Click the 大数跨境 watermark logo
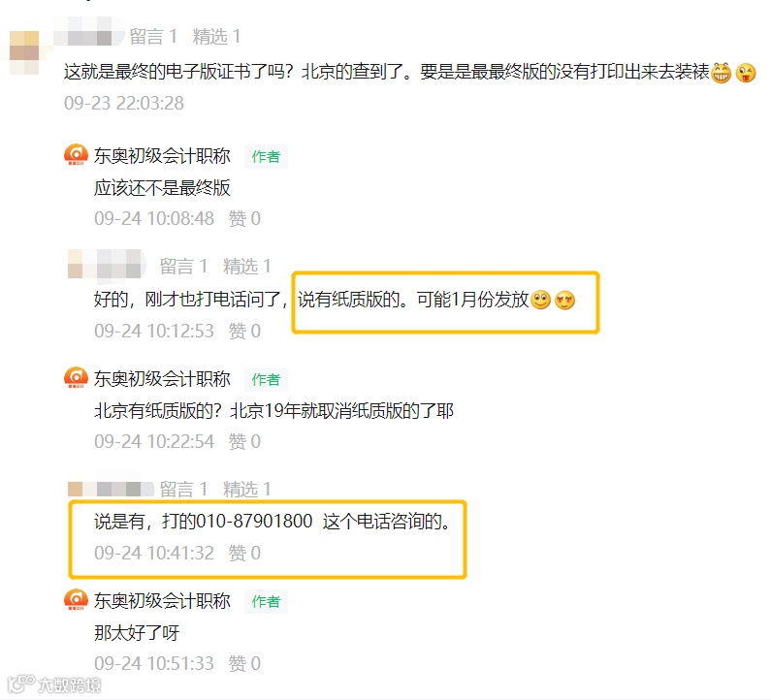 54,684
